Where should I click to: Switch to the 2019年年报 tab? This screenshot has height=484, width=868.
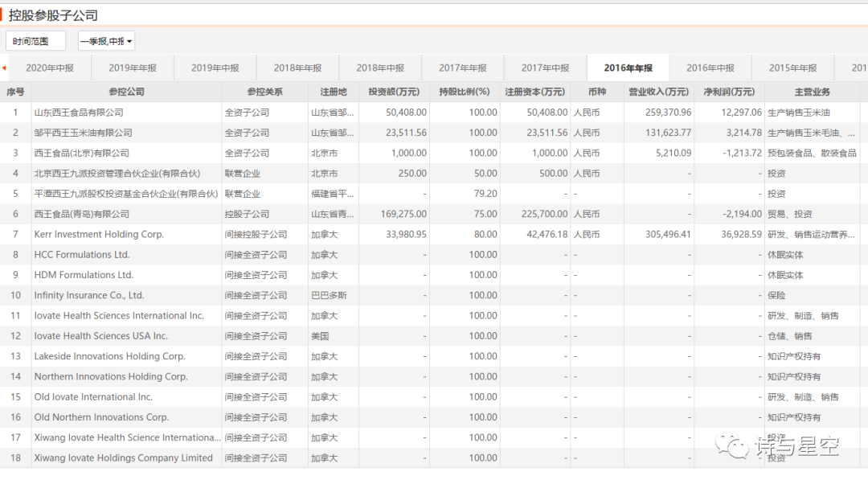[133, 68]
